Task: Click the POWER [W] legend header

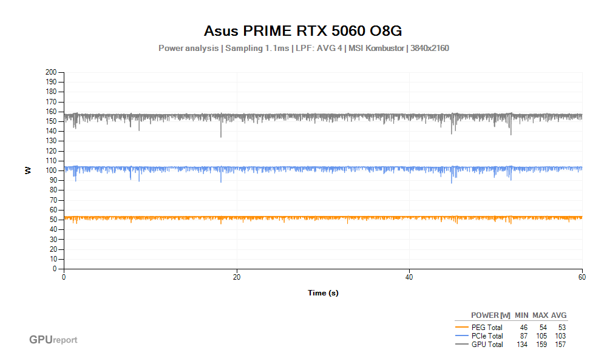Action: [490, 315]
